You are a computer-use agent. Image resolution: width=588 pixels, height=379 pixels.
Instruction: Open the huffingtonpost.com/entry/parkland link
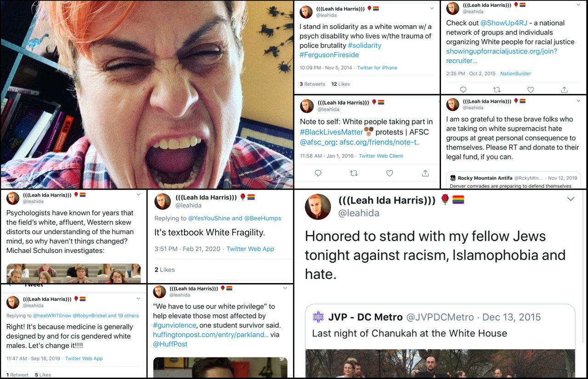point(210,335)
